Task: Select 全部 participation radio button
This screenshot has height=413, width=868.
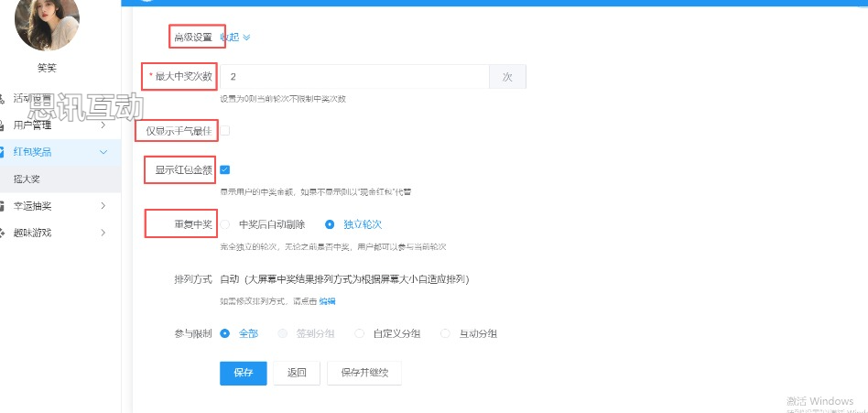Action: pos(225,333)
